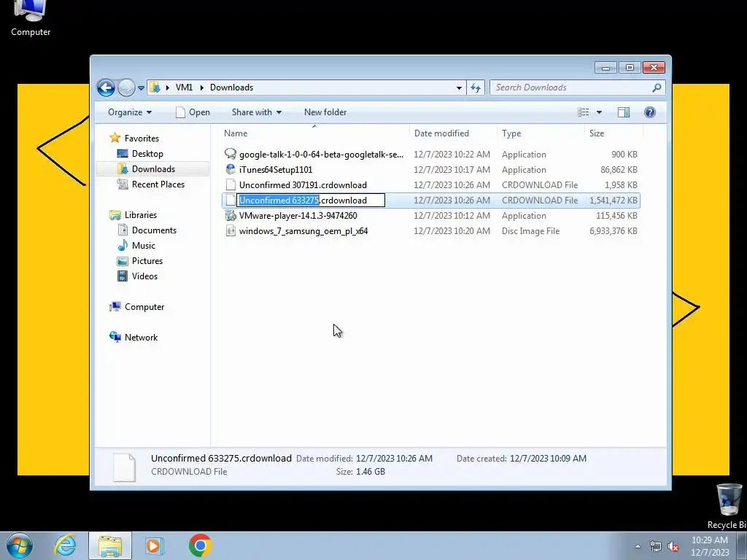Select VM1 in the address breadcrumb
Image resolution: width=747 pixels, height=560 pixels.
click(184, 87)
